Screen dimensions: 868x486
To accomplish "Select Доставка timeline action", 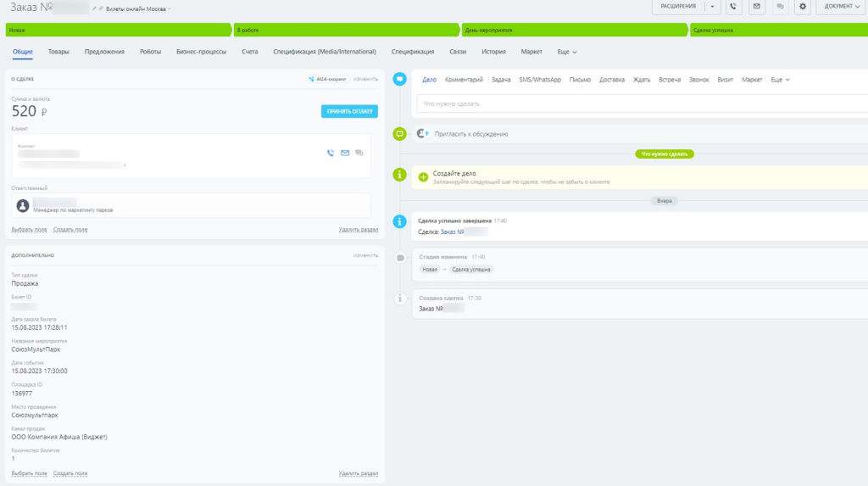I will click(612, 80).
